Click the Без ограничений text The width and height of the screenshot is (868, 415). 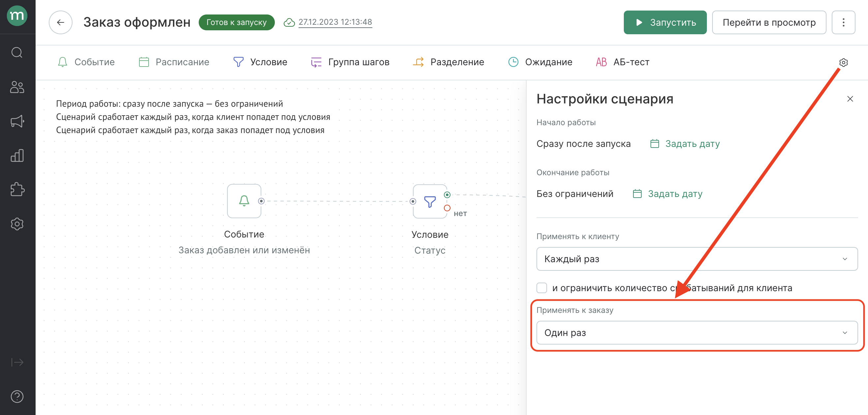(x=575, y=194)
